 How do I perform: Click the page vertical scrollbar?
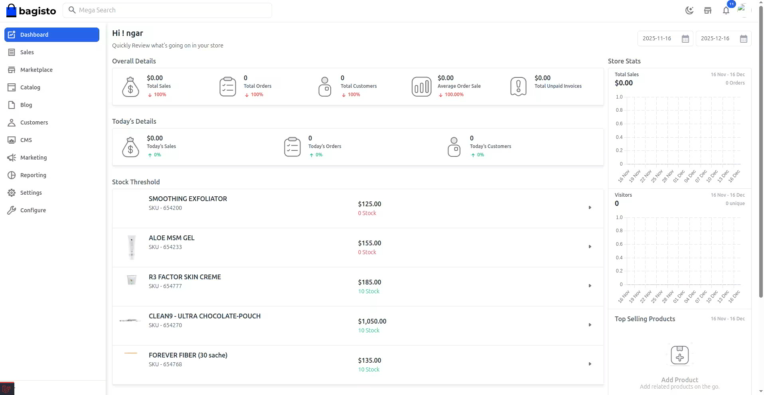761,151
